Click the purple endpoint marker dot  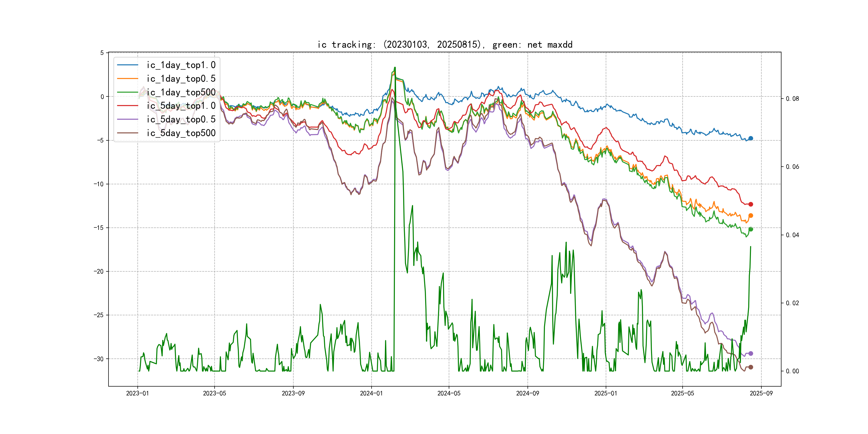750,353
